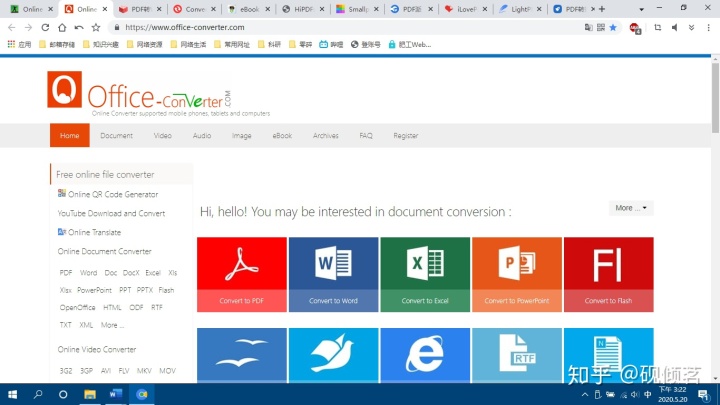
Task: Select the RTF conversion tile
Action: point(517,355)
